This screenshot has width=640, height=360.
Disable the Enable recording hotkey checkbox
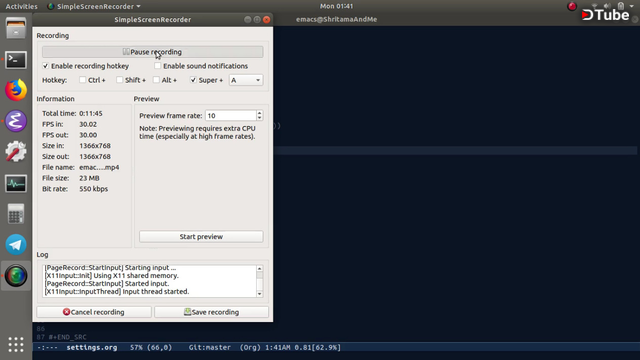[x=45, y=66]
